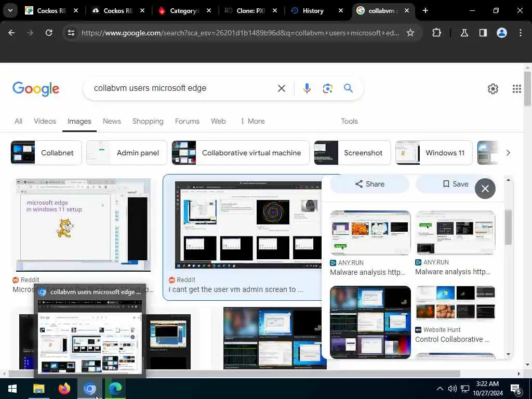Search by image with Google Lens
The height and width of the screenshot is (399, 532).
(327, 88)
